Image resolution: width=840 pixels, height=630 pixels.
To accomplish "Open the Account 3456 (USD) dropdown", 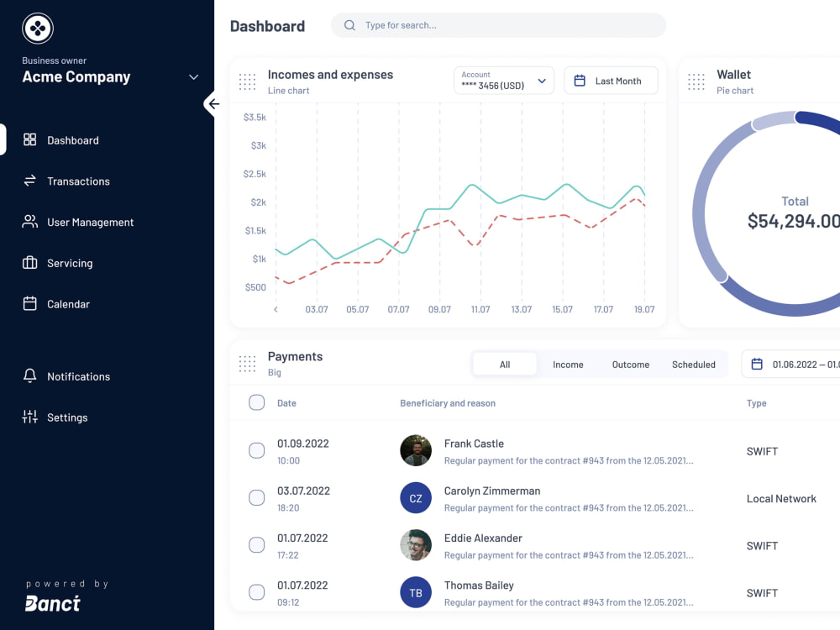I will (x=503, y=81).
